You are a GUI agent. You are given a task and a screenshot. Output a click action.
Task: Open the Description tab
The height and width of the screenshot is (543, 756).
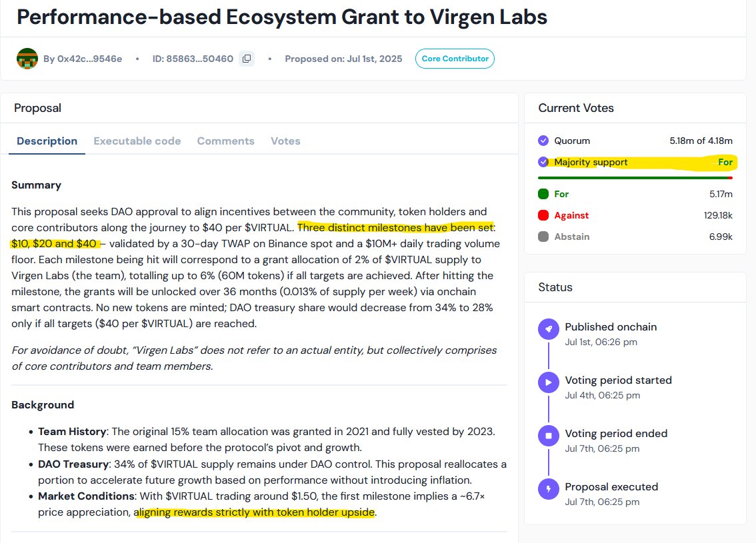tap(47, 141)
